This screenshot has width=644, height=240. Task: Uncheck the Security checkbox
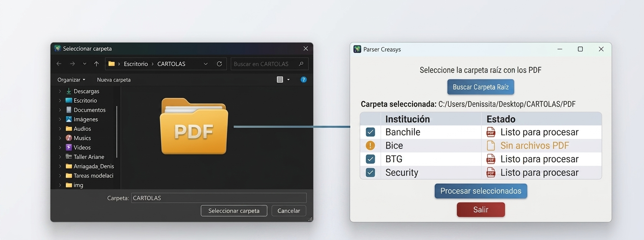point(370,172)
